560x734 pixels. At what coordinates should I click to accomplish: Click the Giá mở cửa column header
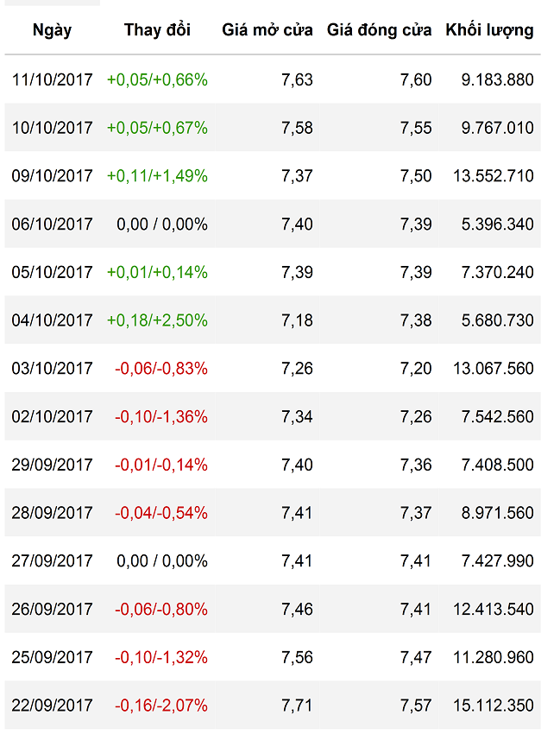[x=267, y=30]
